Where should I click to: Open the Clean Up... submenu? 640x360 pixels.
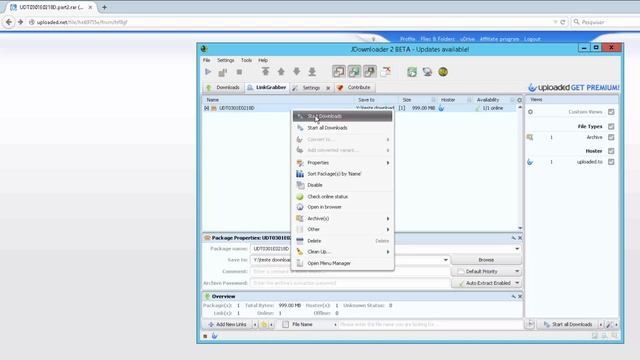[x=342, y=252]
